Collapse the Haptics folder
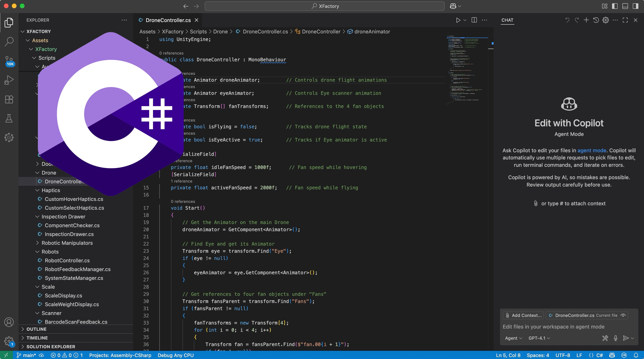The image size is (644, 359). pyautogui.click(x=51, y=190)
